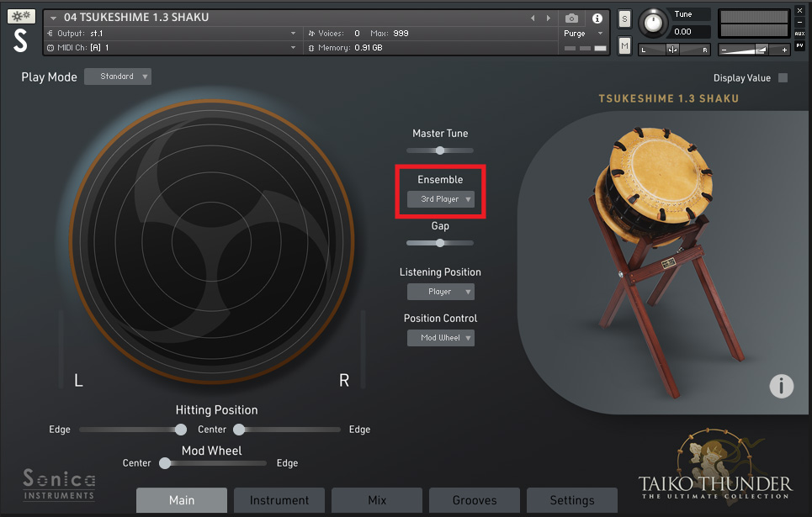Click the 04 TSUKESHIME 1.3 SHAKU name

136,18
